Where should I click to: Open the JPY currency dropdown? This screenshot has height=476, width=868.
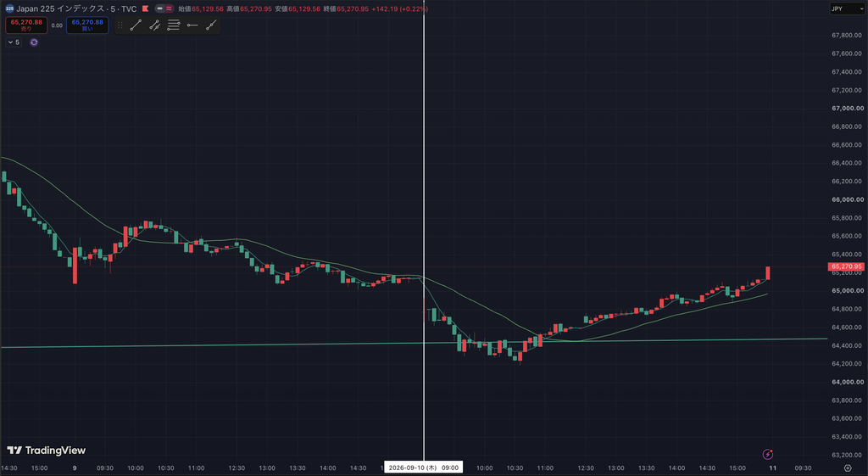point(847,8)
